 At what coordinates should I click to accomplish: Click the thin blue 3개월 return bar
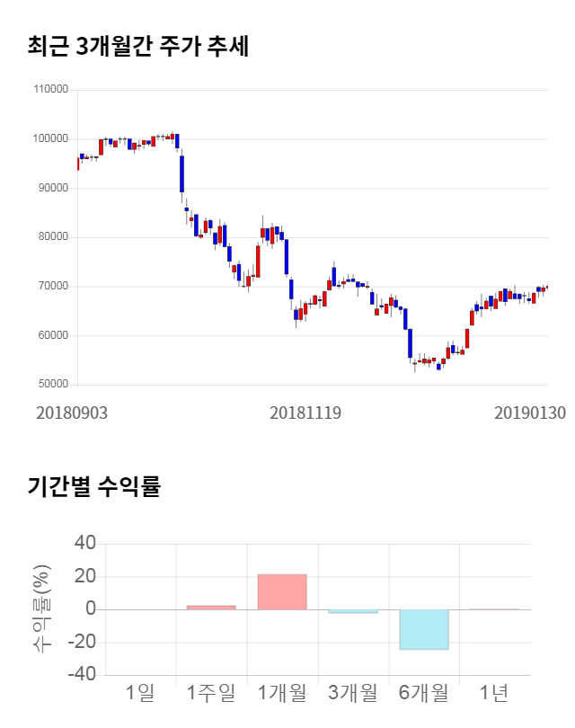tap(353, 611)
